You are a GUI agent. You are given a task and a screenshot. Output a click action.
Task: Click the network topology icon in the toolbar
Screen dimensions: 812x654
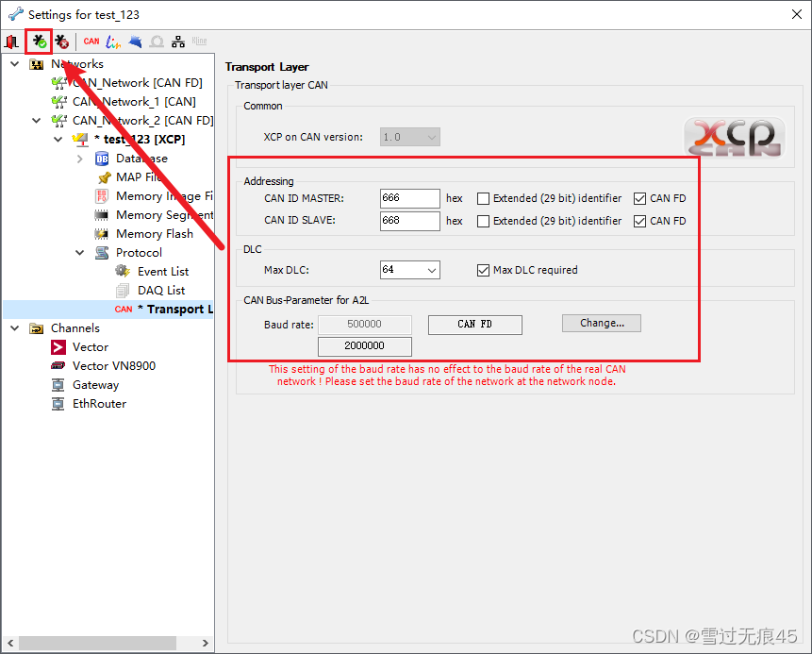coord(177,42)
